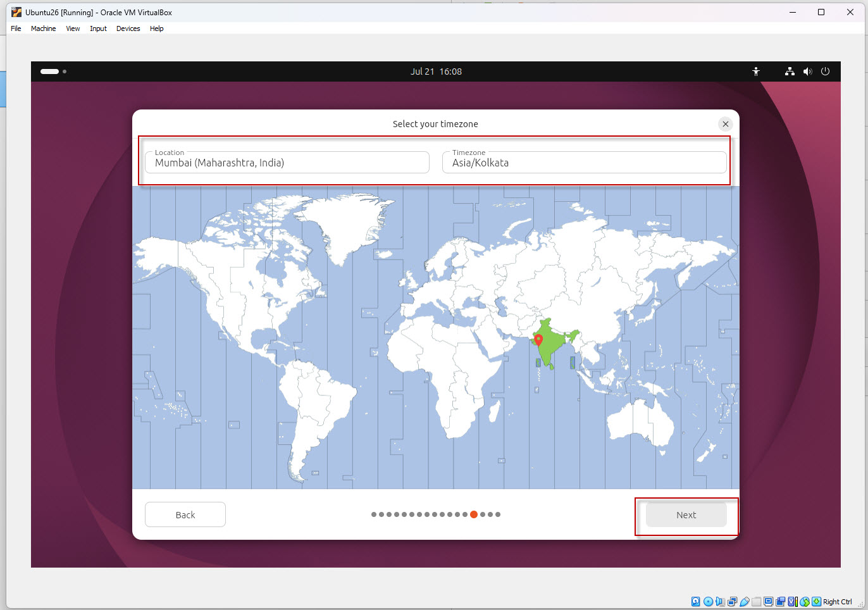Image resolution: width=868 pixels, height=610 pixels.
Task: Minimize the VirtualBox window
Action: coord(792,12)
